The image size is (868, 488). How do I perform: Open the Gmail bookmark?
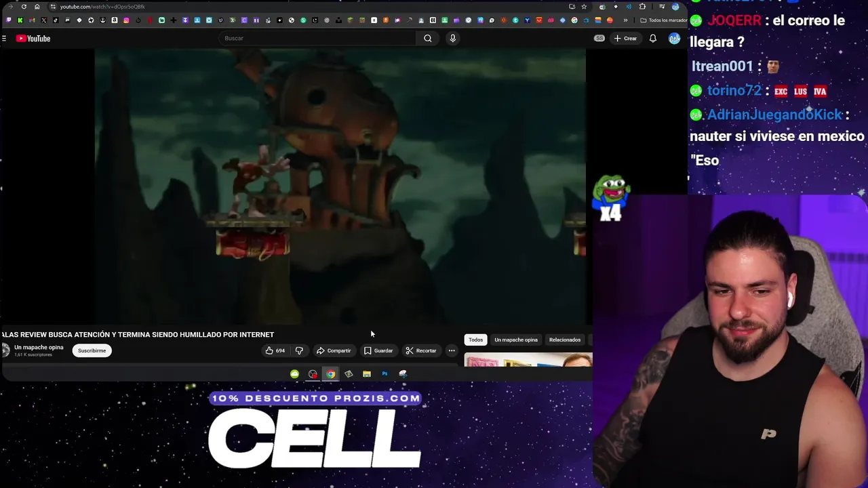(32, 20)
